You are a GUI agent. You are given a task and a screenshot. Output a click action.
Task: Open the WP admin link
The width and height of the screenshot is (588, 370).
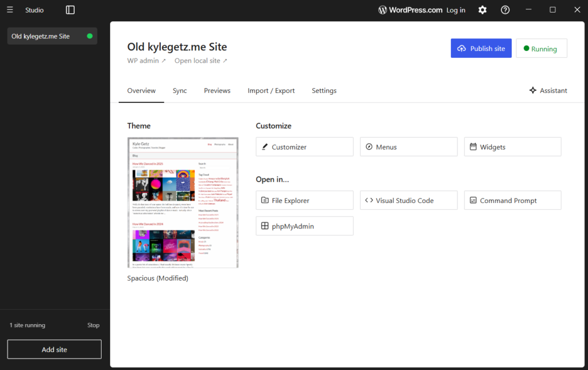[146, 61]
